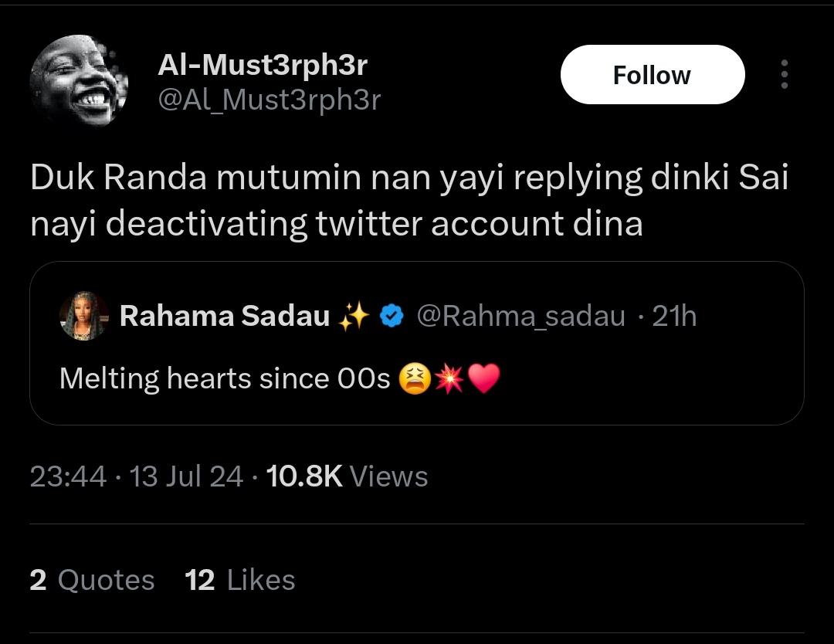Viewport: 834px width, 644px height.
Task: Open the 21h quoted tweet timestamp
Action: click(674, 316)
